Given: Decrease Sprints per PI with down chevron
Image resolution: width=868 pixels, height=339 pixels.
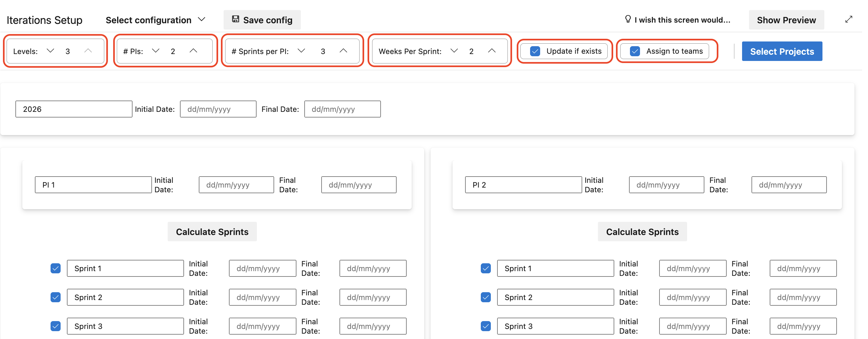Looking at the screenshot, I should [301, 51].
